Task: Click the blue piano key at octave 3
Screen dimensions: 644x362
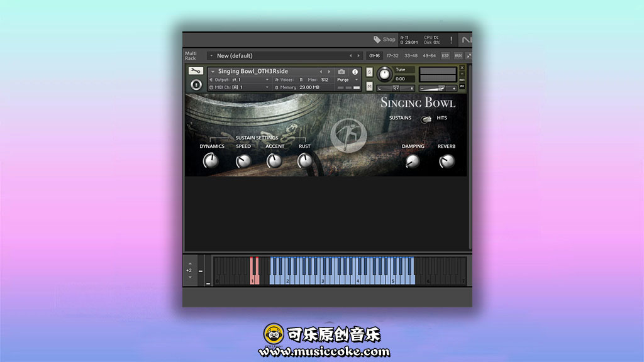Action: 323,280
